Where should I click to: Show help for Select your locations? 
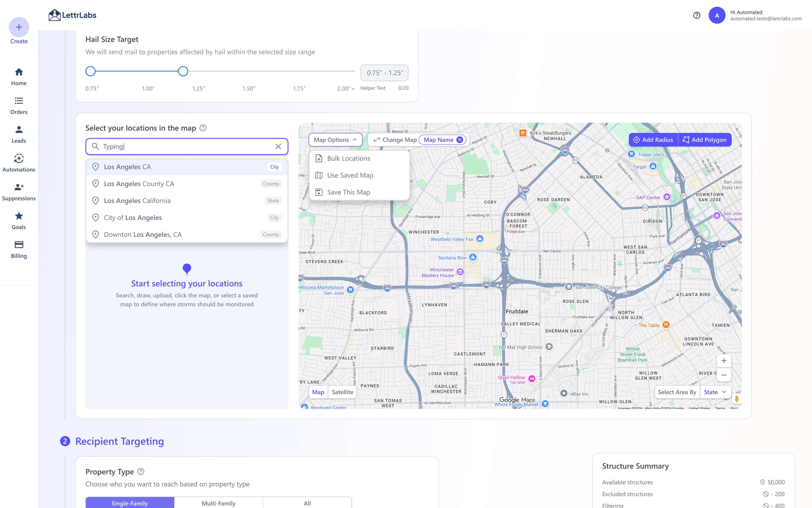pyautogui.click(x=203, y=128)
